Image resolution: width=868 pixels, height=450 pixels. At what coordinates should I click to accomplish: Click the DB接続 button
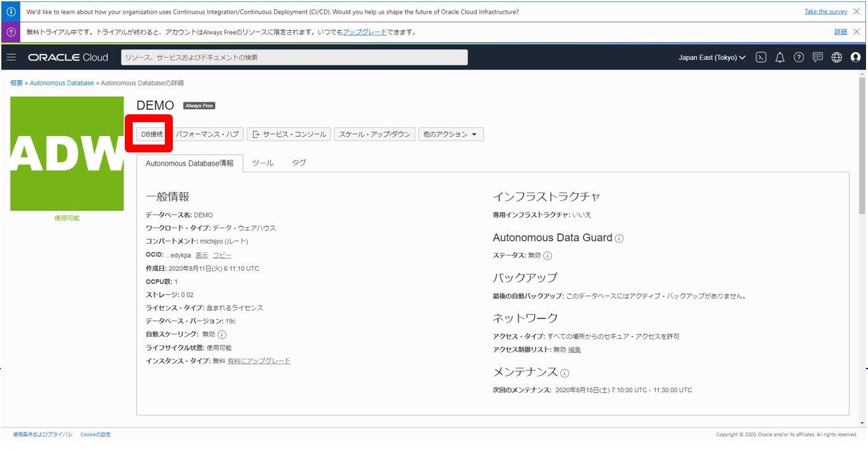pos(152,134)
